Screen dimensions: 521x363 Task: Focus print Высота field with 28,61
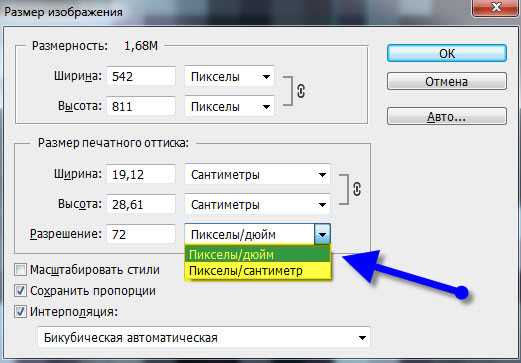point(141,204)
